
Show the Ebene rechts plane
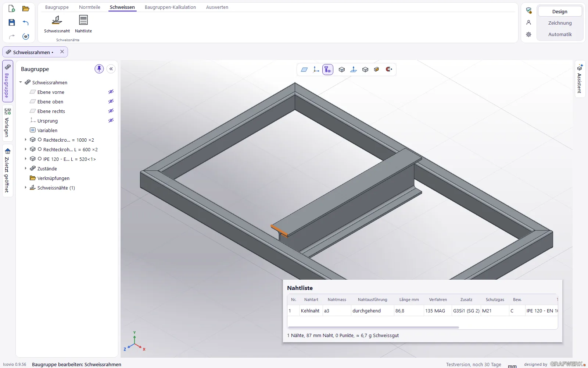[x=111, y=111]
